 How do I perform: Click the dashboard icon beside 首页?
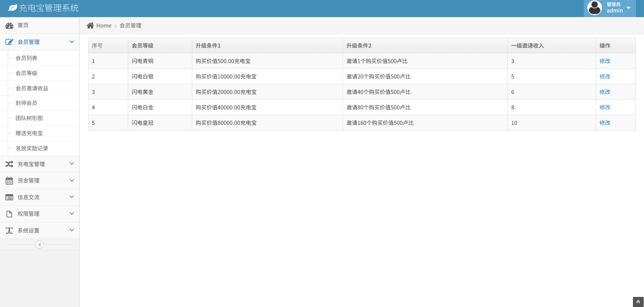9,25
